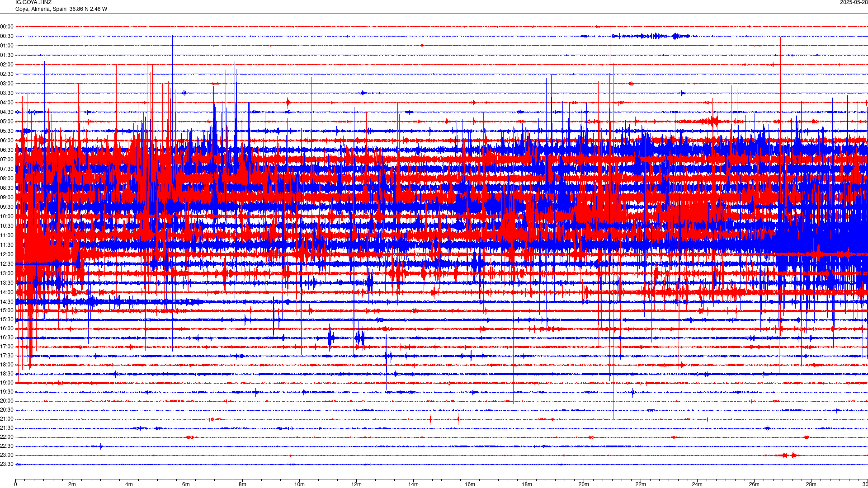868x488 pixels.
Task: Select the 12:30 time row label
Action: click(x=7, y=264)
